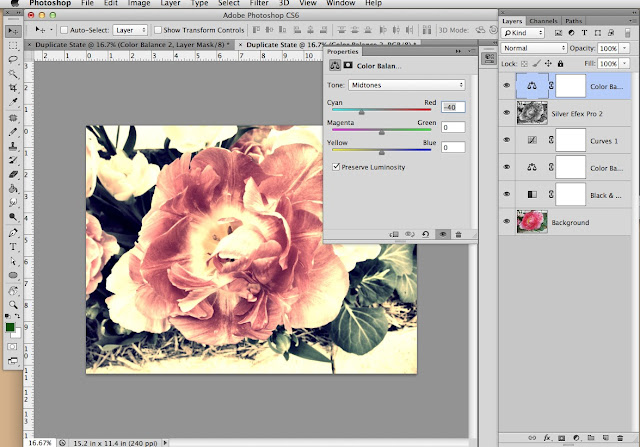Switch to the Channels tab

[543, 19]
